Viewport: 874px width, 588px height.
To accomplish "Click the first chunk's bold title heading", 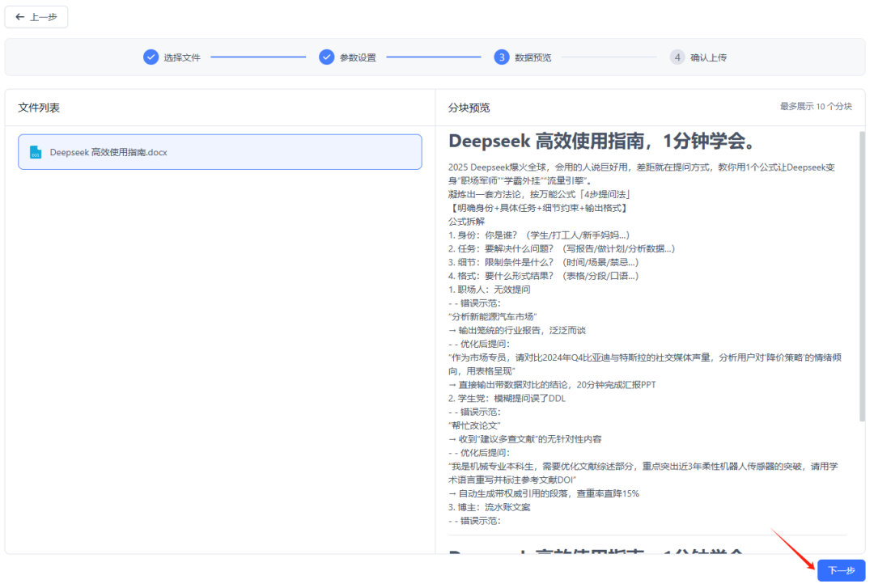I will tap(602, 142).
